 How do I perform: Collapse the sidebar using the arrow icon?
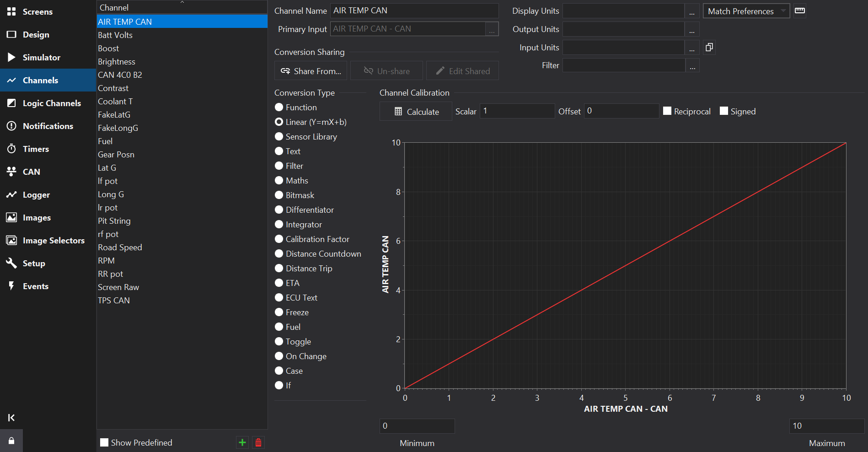[x=11, y=417]
